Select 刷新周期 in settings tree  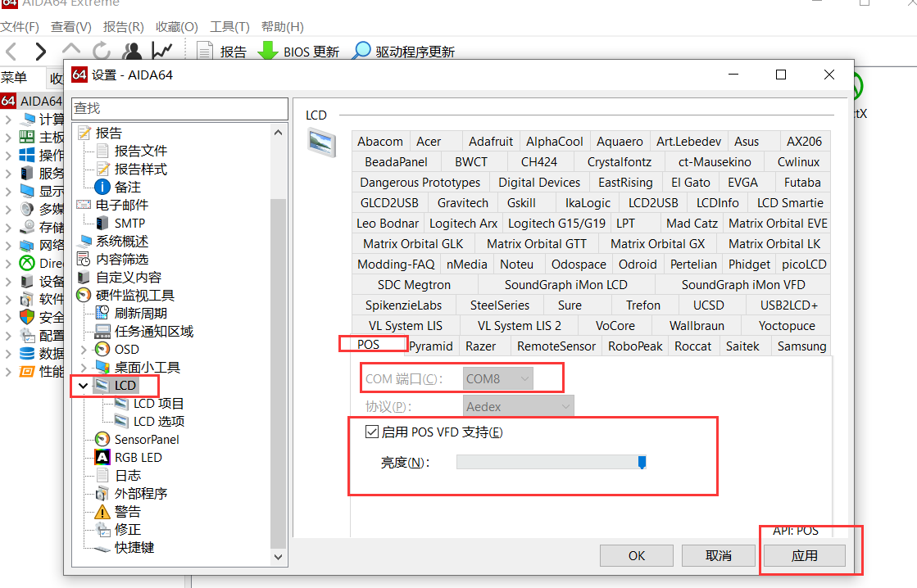pyautogui.click(x=140, y=314)
